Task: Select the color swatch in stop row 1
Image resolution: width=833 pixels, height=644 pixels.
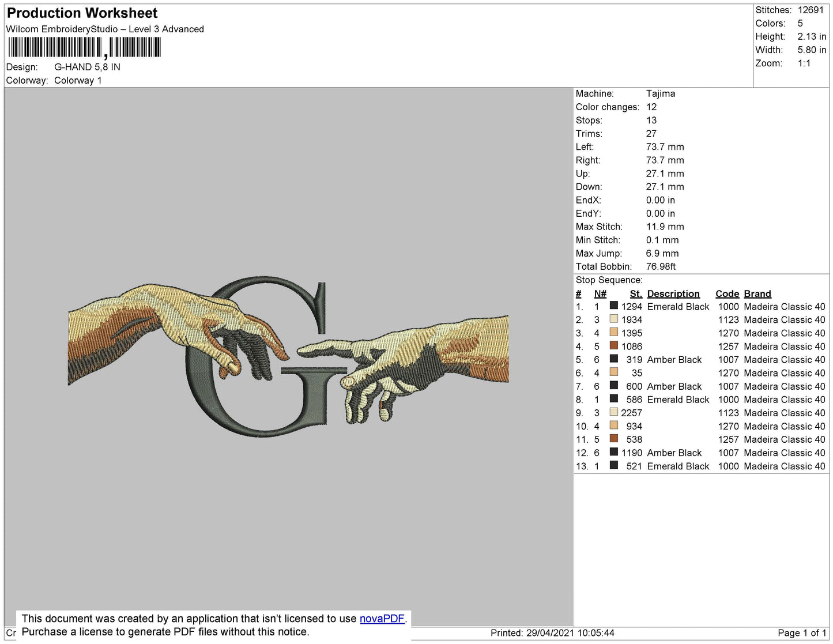Action: pos(614,306)
